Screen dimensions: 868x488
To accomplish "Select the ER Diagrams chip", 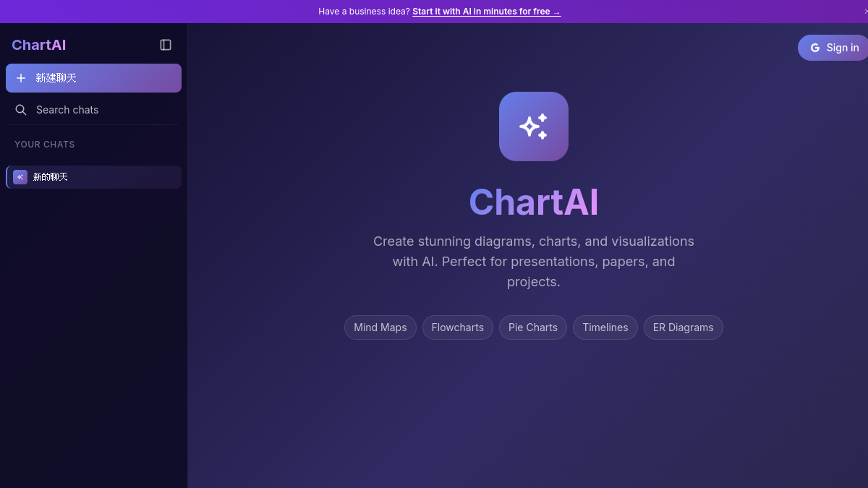I will coord(684,328).
